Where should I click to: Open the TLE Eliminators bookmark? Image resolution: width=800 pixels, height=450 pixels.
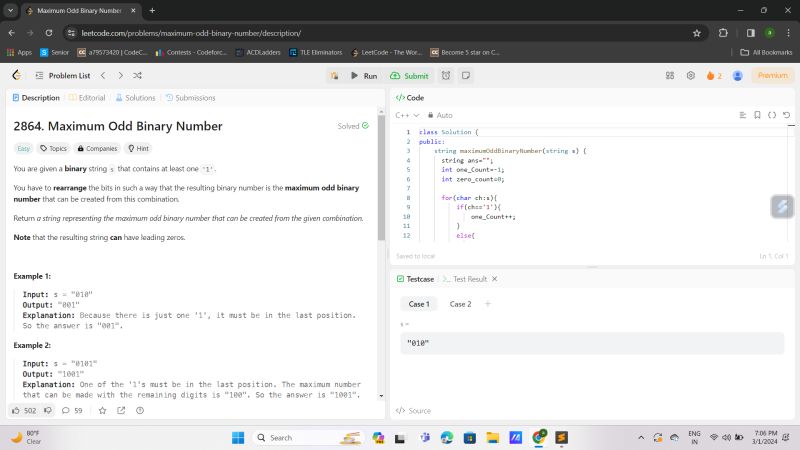(315, 53)
